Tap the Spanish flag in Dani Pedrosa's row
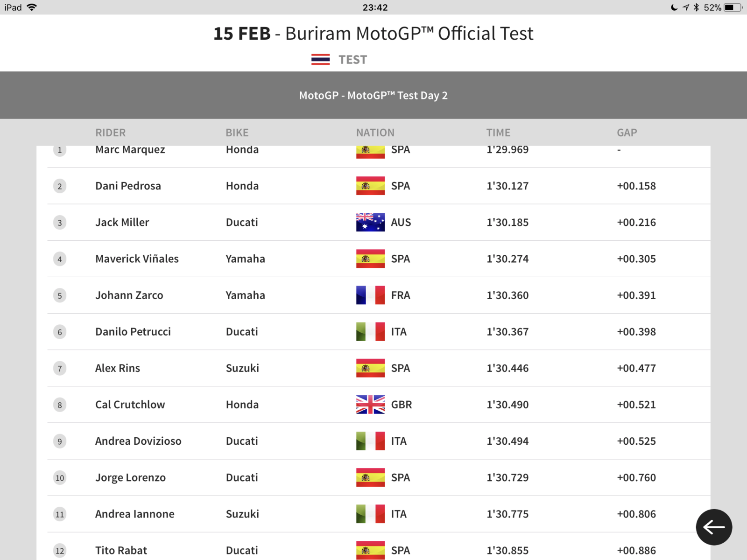Image resolution: width=747 pixels, height=560 pixels. tap(370, 186)
